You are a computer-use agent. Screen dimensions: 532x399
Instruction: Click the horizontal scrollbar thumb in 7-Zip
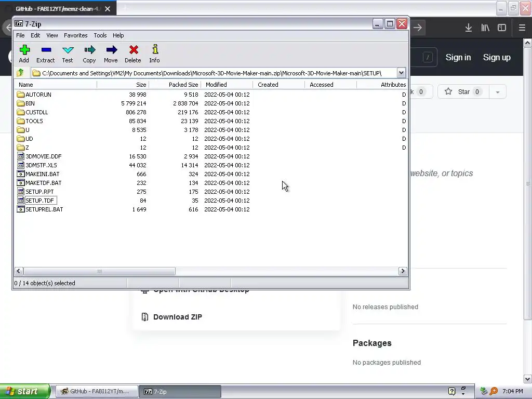(99, 271)
